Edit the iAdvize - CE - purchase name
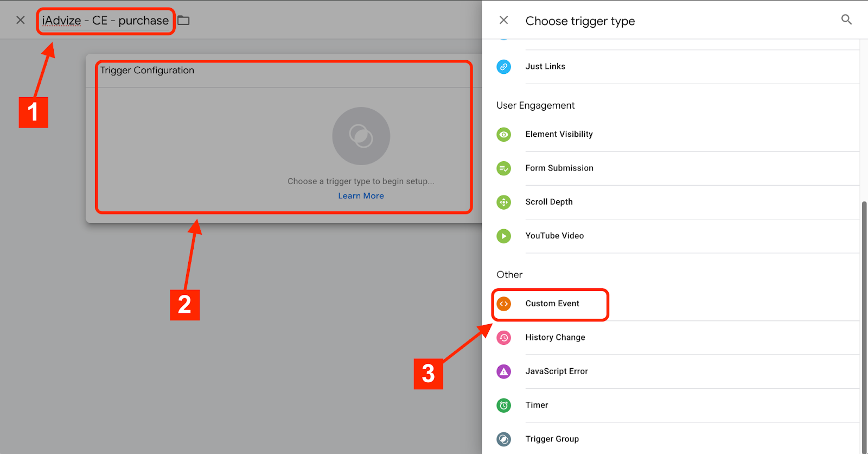 click(x=105, y=21)
